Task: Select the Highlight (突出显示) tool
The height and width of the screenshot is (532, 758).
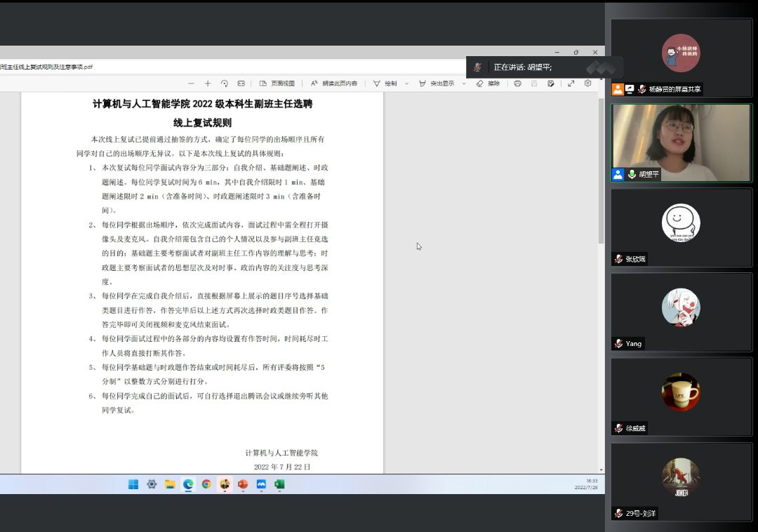Action: (x=437, y=84)
